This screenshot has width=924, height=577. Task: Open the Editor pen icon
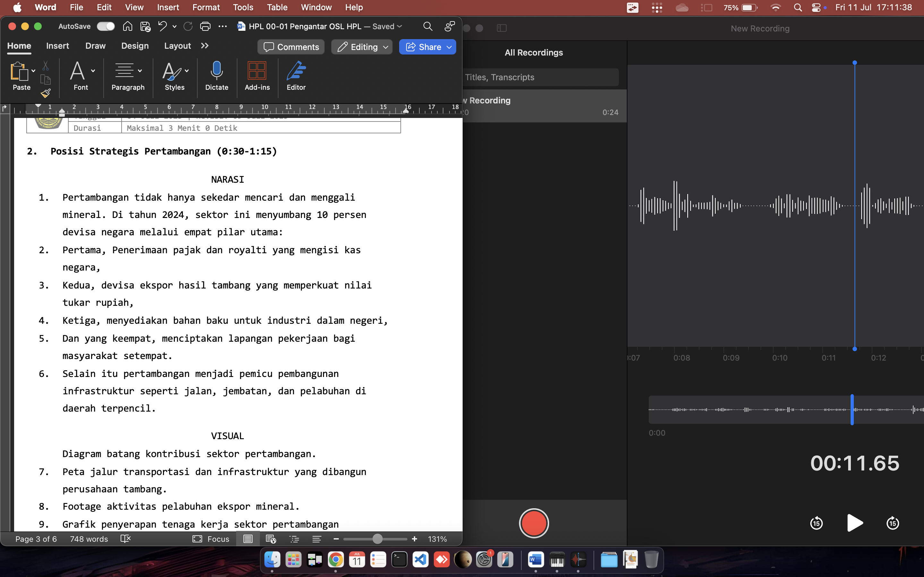(296, 71)
